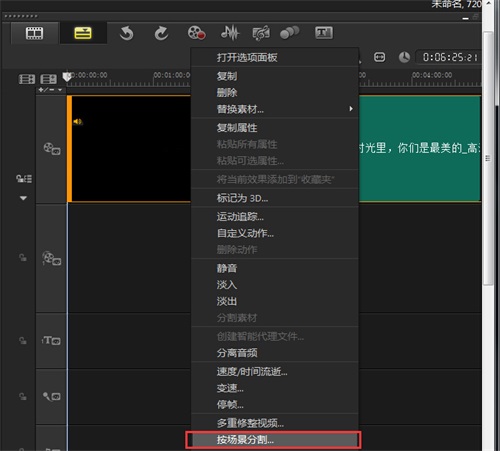The image size is (500, 451).
Task: Click fit project in timeline icon
Action: click(x=380, y=57)
